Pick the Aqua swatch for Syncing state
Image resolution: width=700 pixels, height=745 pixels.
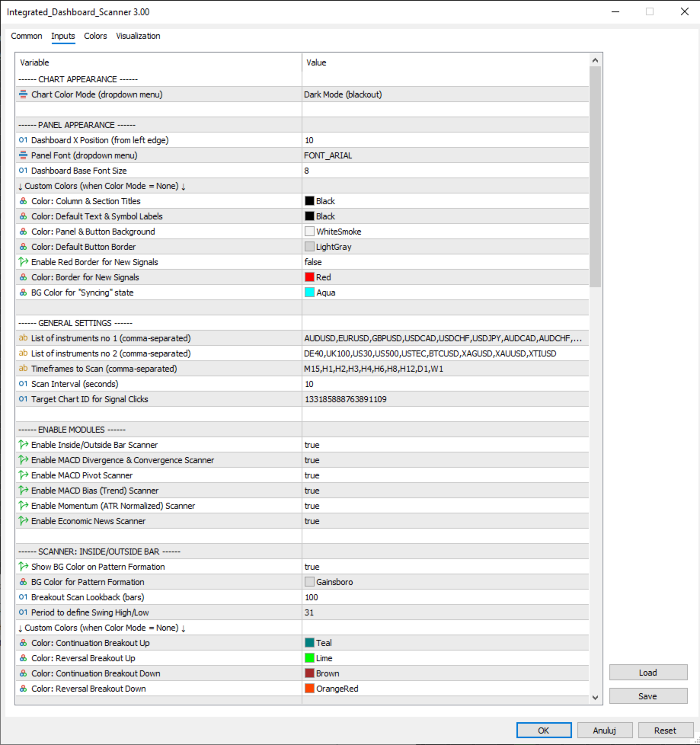(309, 293)
